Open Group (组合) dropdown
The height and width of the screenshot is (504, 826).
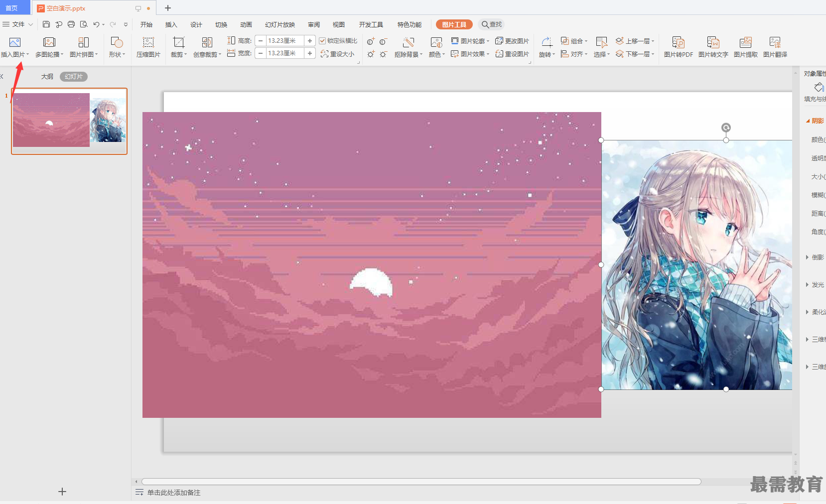tap(574, 41)
